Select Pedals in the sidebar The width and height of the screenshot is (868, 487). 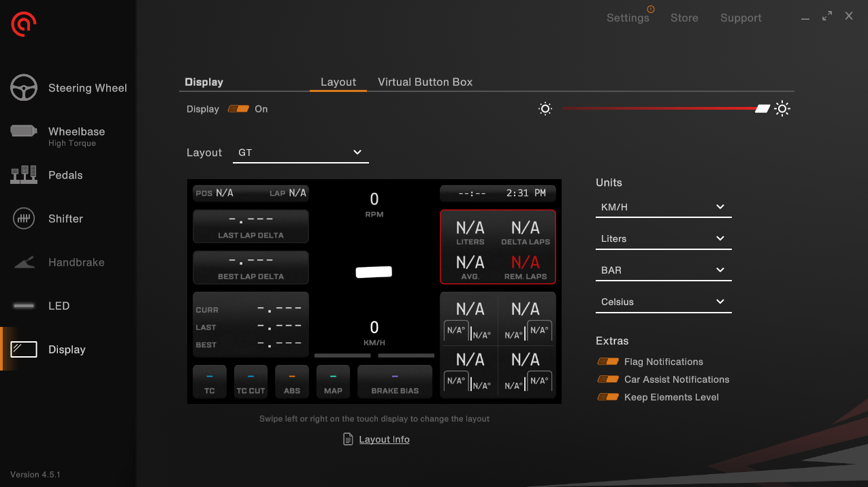pyautogui.click(x=68, y=175)
